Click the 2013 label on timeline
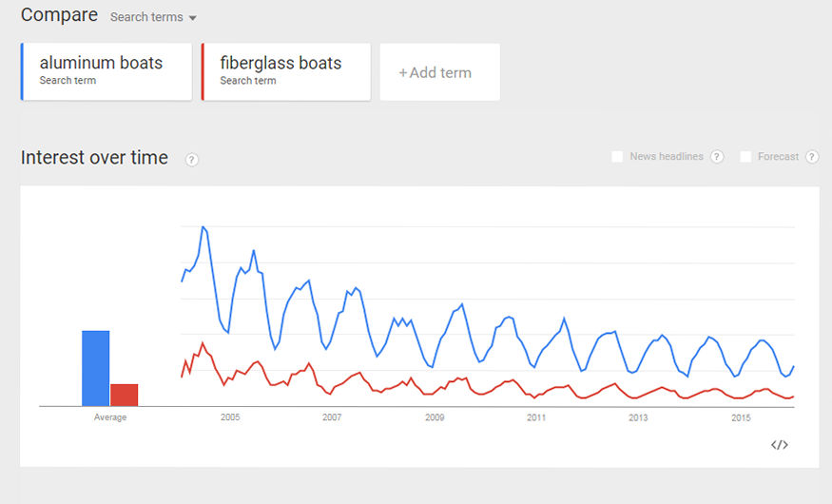This screenshot has width=832, height=504. (638, 417)
